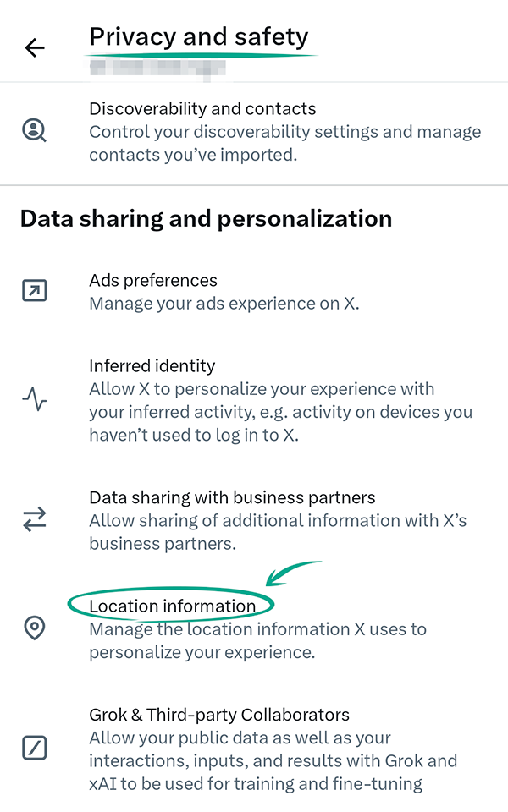Click the Discoverability person-search icon

pos(35,131)
